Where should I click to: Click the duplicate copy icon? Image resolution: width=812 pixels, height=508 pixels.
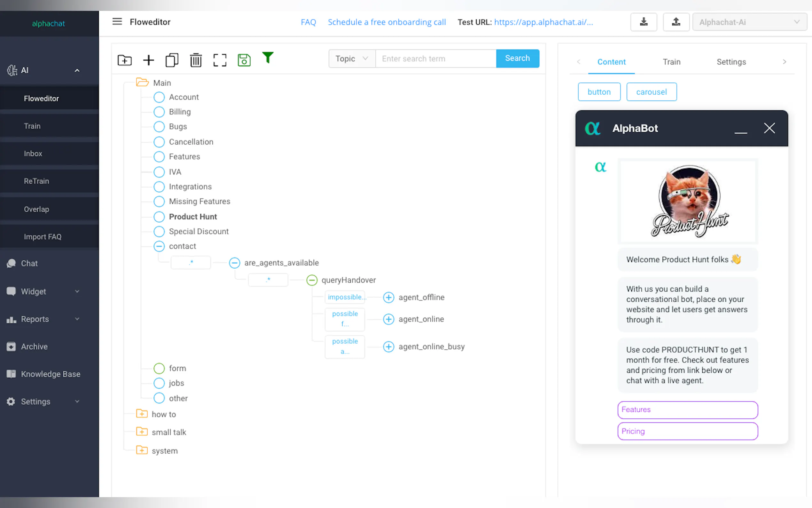(x=172, y=60)
